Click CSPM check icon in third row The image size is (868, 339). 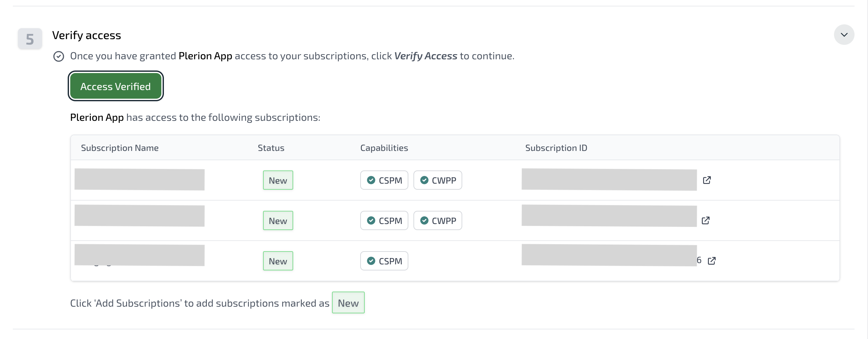coord(371,261)
